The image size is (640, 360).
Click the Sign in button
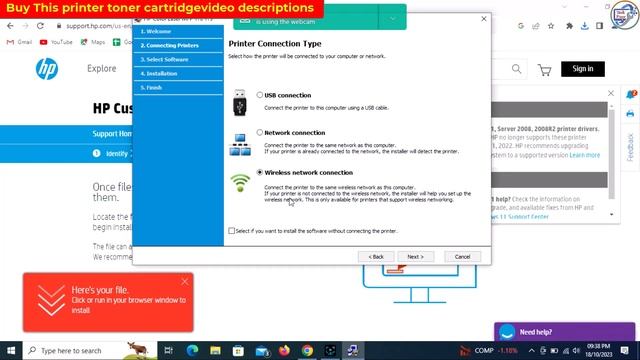coord(582,69)
